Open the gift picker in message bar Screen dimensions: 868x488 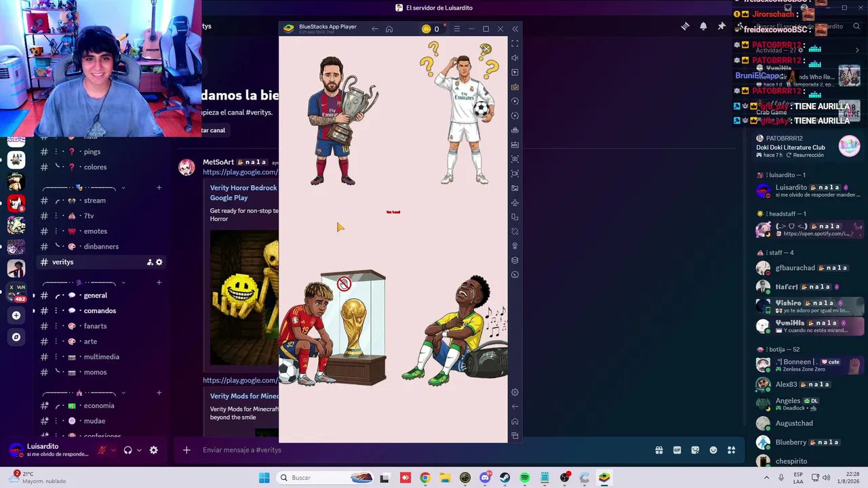coord(659,450)
